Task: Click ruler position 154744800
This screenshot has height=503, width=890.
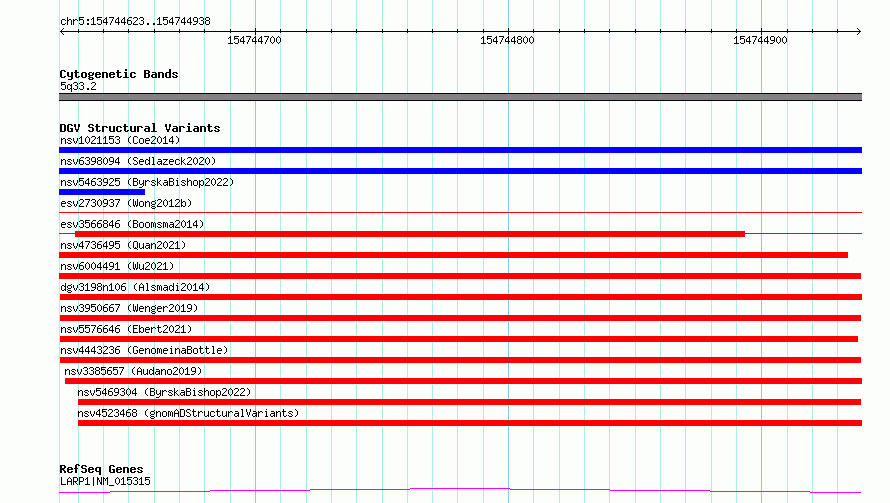Action: click(x=507, y=40)
